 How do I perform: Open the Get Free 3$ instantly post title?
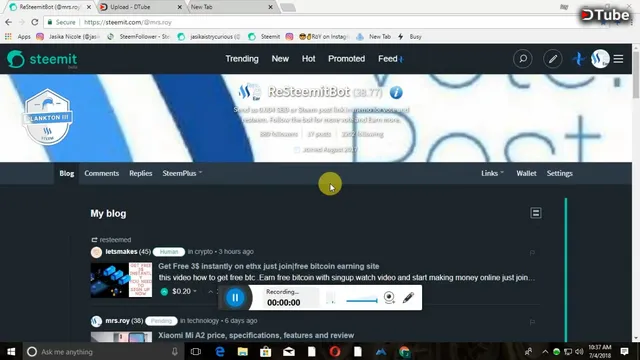click(x=269, y=266)
